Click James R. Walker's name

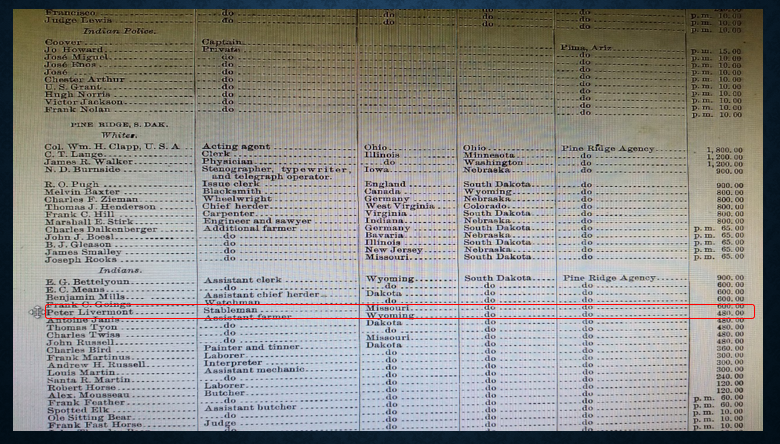click(89, 162)
